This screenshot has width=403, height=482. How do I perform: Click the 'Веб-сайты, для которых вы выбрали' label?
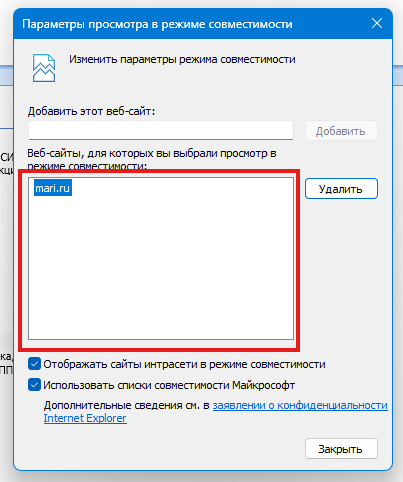[x=152, y=154]
